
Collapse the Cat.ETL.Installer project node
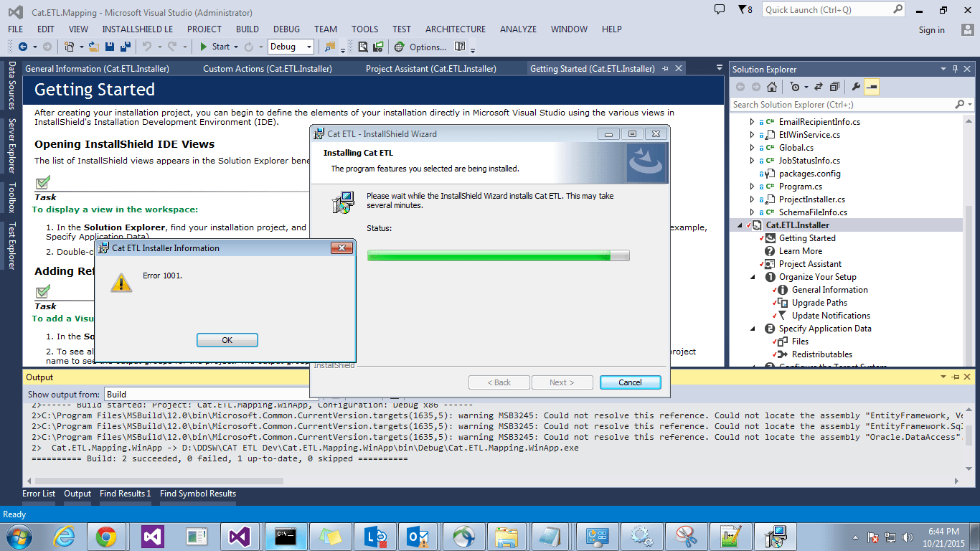coord(740,225)
